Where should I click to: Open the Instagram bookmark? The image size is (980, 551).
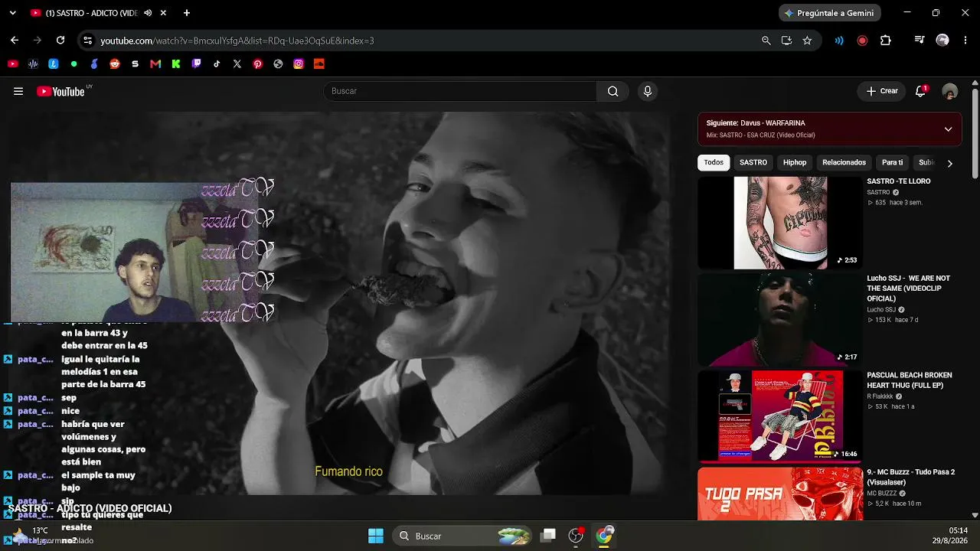(299, 64)
